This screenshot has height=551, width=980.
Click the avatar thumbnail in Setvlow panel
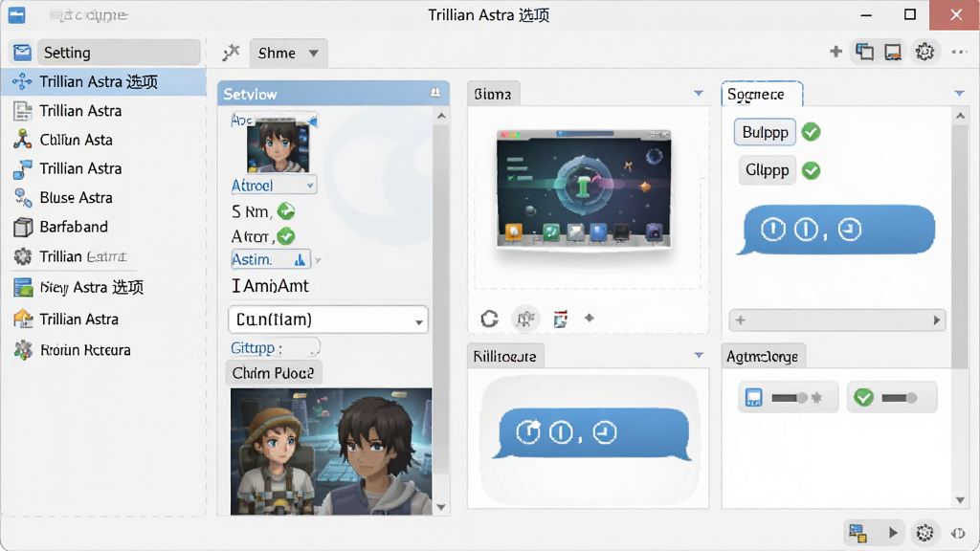point(278,145)
